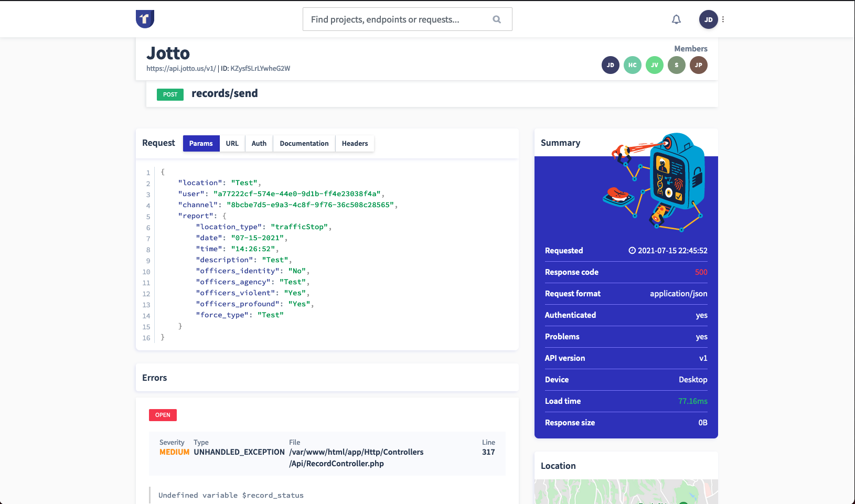Switch to the Params tab
Screen dimensions: 855x504
201,143
